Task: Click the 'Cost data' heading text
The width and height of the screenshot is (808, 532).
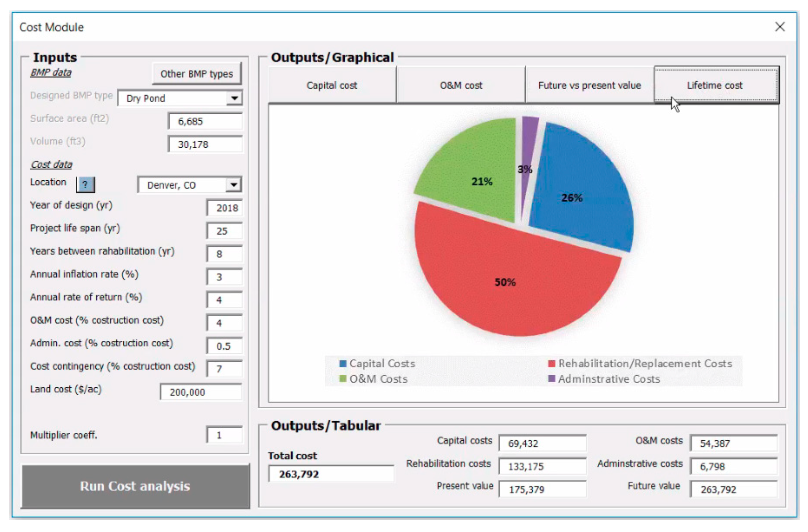Action: click(51, 165)
